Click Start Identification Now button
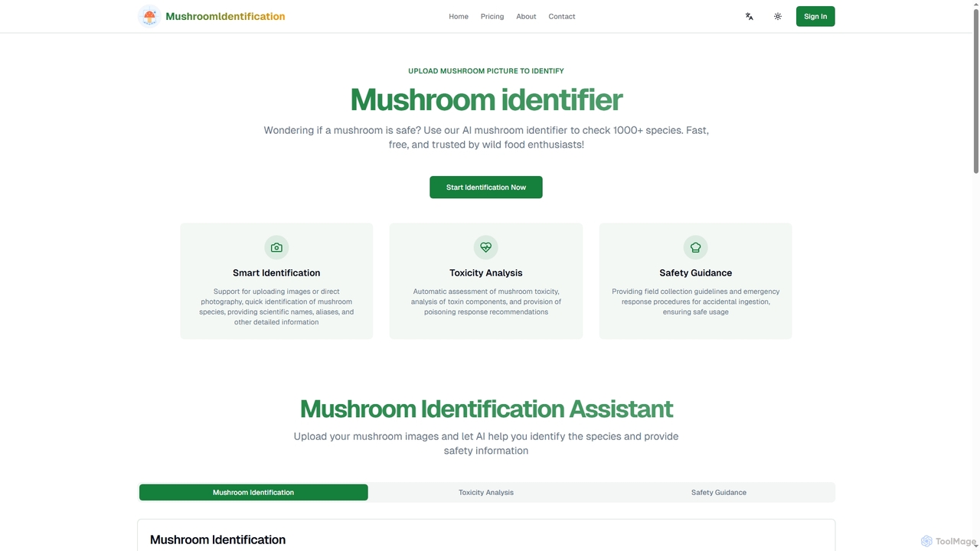Viewport: 980px width, 551px height. point(486,187)
